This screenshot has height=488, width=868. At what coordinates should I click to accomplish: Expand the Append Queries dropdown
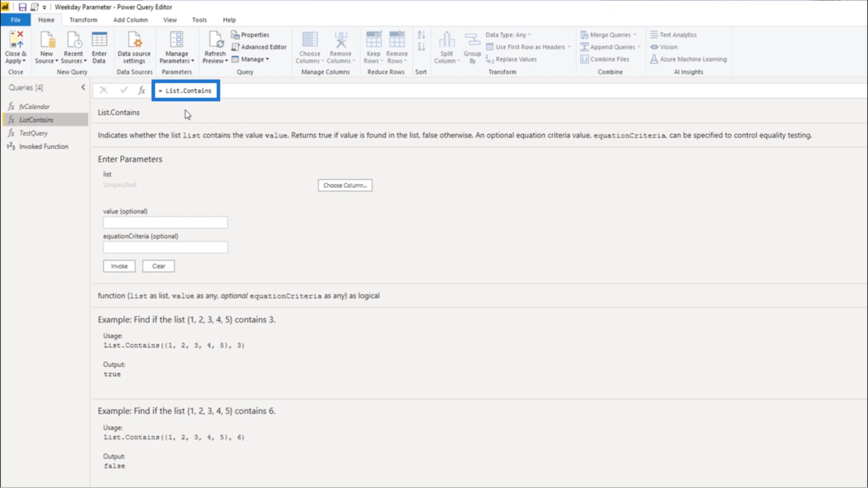(x=639, y=47)
